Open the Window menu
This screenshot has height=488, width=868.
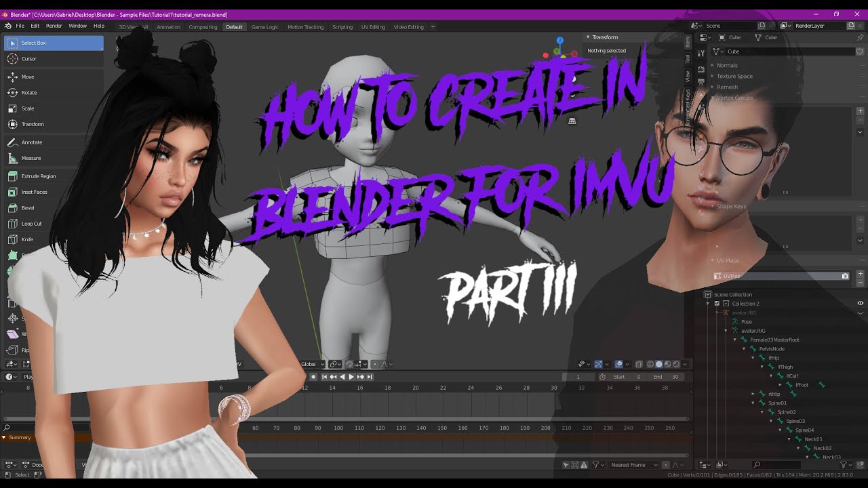(x=78, y=26)
